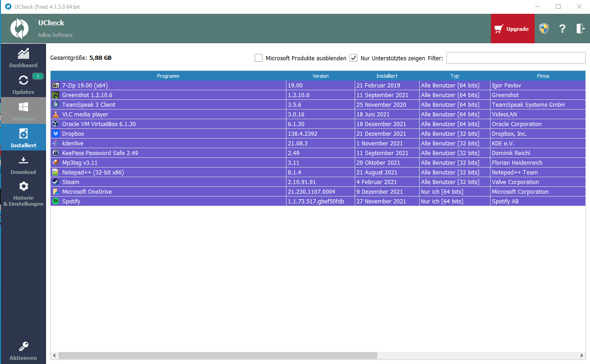Click the UCheck logo icon in header
This screenshot has height=364, width=590.
(x=19, y=29)
